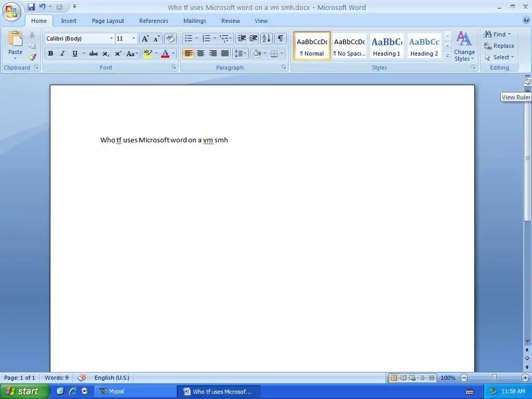This screenshot has width=532, height=399.
Task: Expand the Styles gallery More arrow
Action: click(x=447, y=56)
